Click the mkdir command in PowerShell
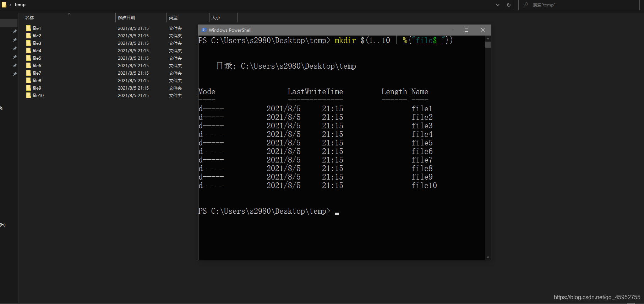The image size is (644, 304). click(345, 41)
